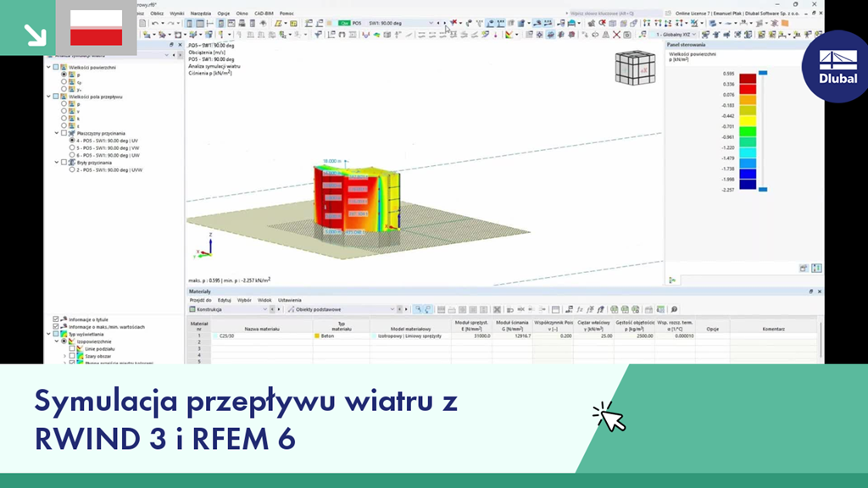The width and height of the screenshot is (868, 488).
Task: Click the Płaszczyzny przycinania tool icon
Action: tap(72, 133)
